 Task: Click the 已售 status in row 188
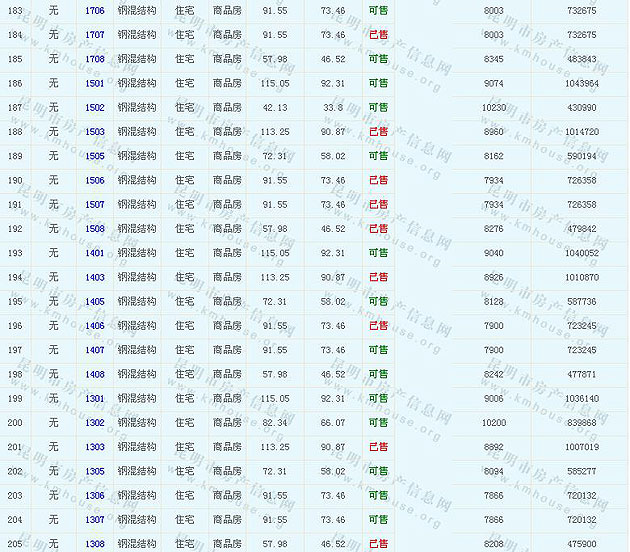tap(378, 132)
